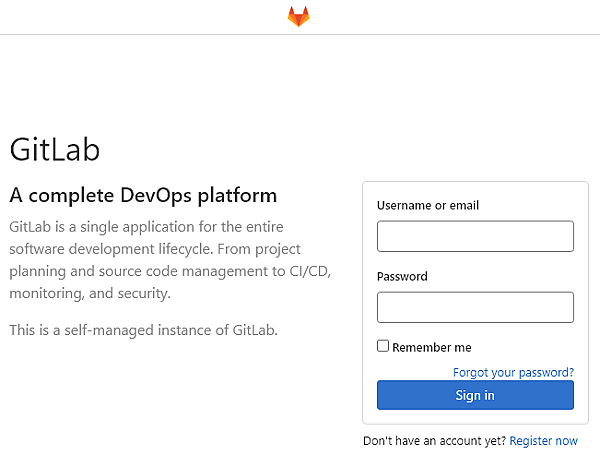Click the GitLab fox logo
Image resolution: width=600 pixels, height=455 pixels.
(x=298, y=16)
